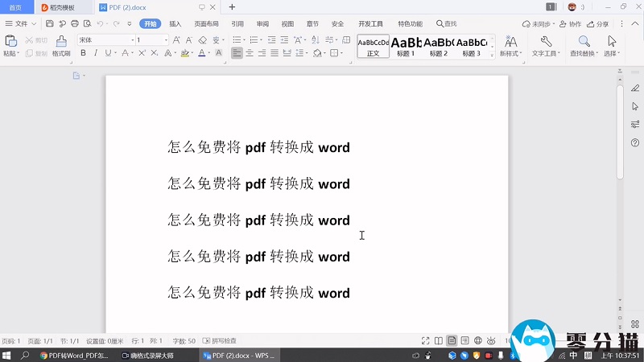Switch to the 插入 (Insert) ribbon tab
644x362 pixels.
(x=175, y=24)
